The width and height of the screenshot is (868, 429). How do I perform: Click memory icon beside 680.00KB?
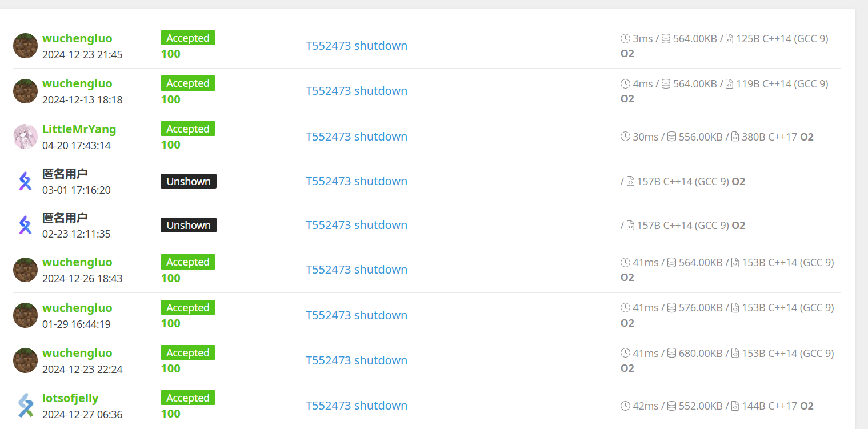coord(672,354)
